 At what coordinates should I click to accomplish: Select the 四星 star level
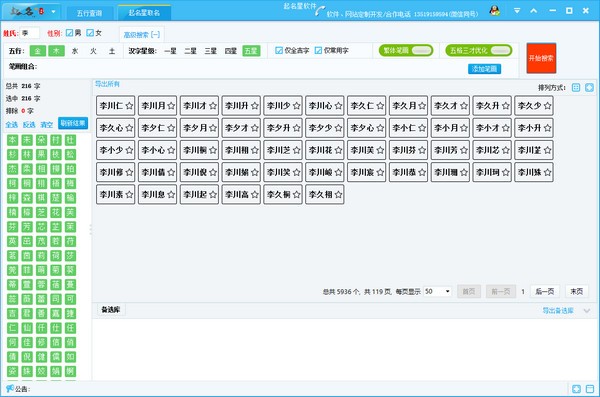230,51
